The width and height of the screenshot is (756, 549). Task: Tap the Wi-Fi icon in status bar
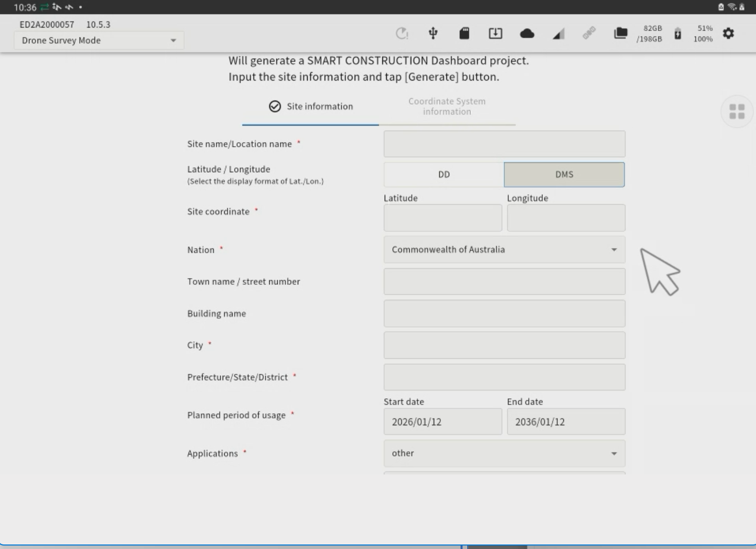click(x=731, y=7)
